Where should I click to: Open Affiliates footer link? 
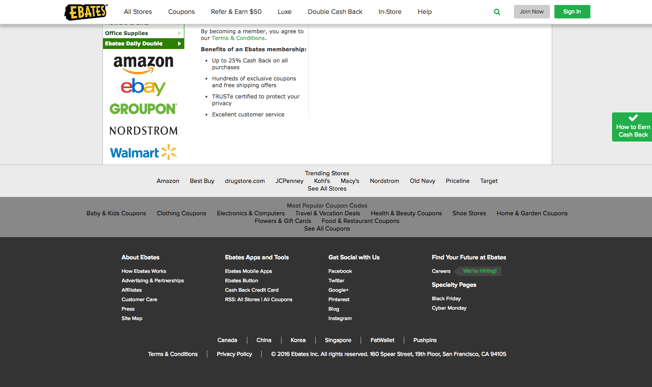point(131,290)
